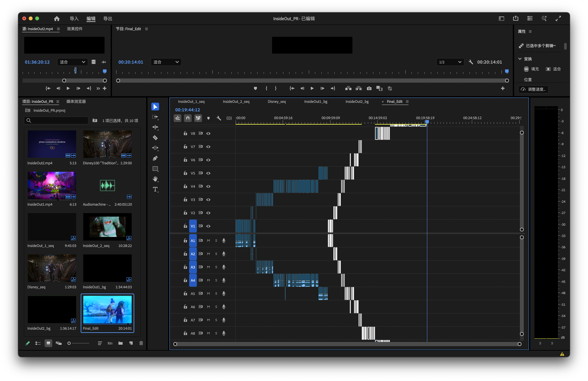Image resolution: width=588 pixels, height=381 pixels.
Task: Open the 媒体浏览器 tab
Action: [76, 102]
